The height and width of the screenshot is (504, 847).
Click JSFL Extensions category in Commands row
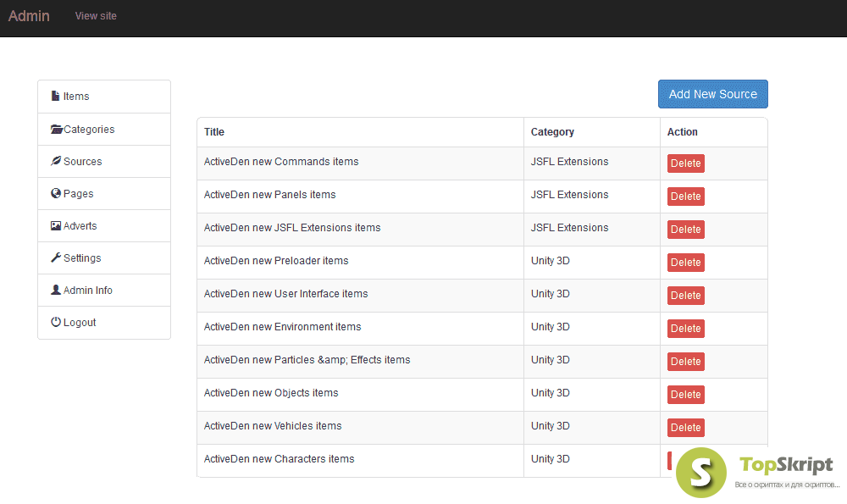(569, 162)
